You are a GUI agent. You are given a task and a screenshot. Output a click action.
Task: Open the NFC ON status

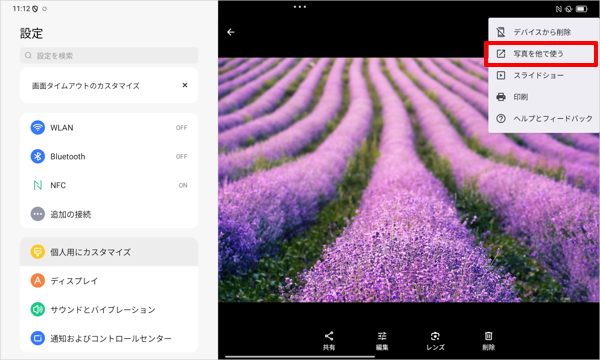(x=183, y=185)
